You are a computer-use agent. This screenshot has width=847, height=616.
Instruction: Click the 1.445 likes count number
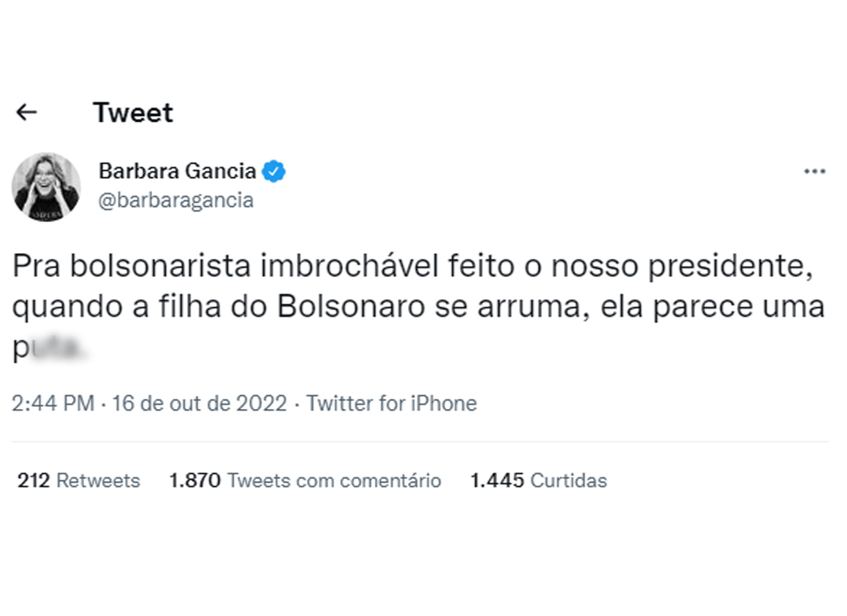497,481
